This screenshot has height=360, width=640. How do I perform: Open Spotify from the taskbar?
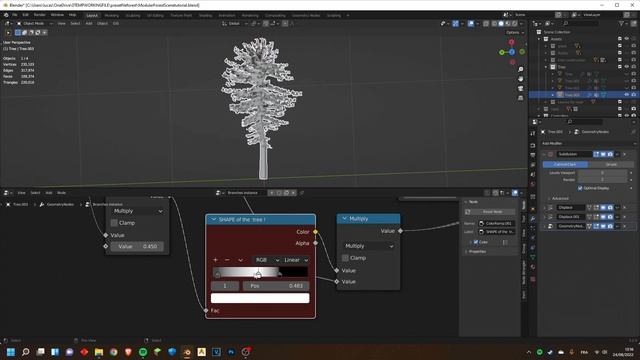click(143, 352)
